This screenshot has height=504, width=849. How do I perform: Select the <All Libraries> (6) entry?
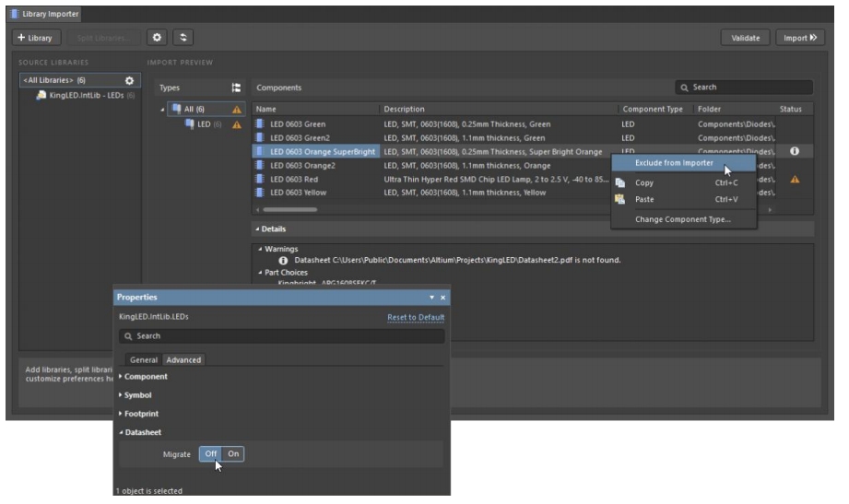point(79,80)
